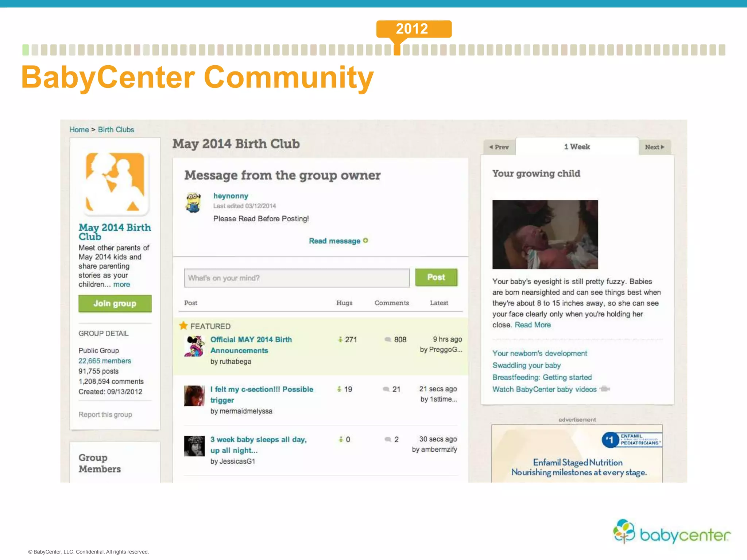Click the hug icon next to 0 hugs
747x560 pixels.
click(341, 439)
